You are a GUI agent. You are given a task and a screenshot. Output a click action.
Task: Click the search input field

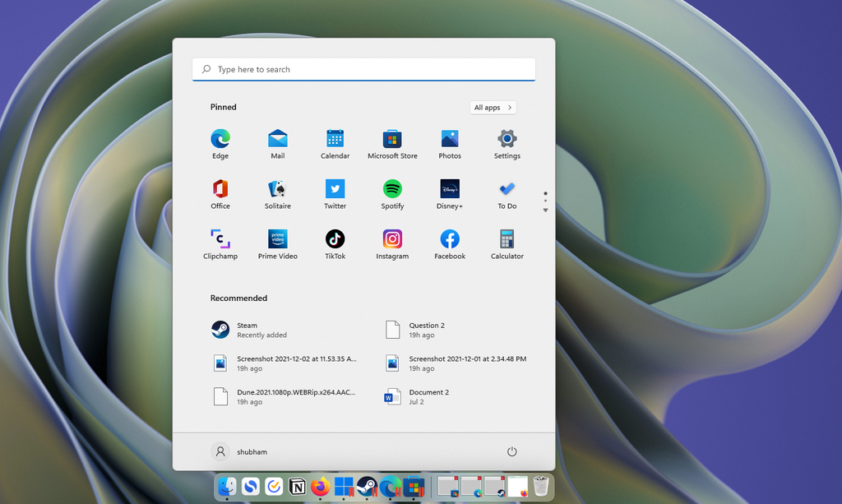pyautogui.click(x=363, y=69)
